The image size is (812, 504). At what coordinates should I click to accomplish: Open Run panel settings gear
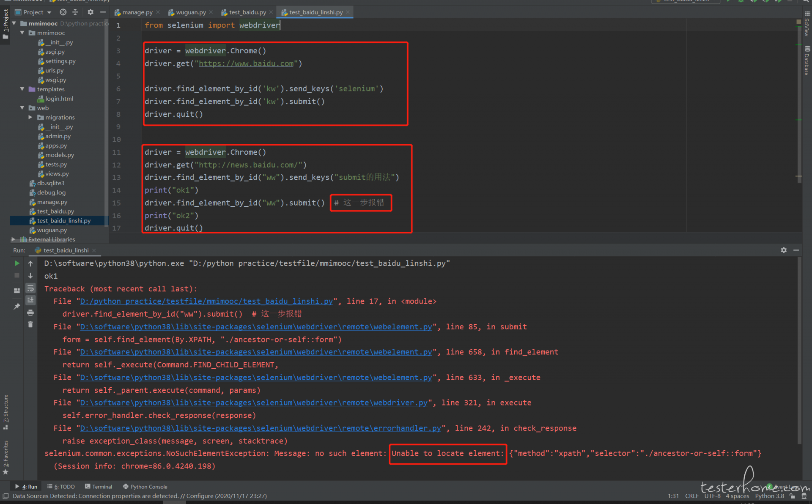pyautogui.click(x=784, y=250)
